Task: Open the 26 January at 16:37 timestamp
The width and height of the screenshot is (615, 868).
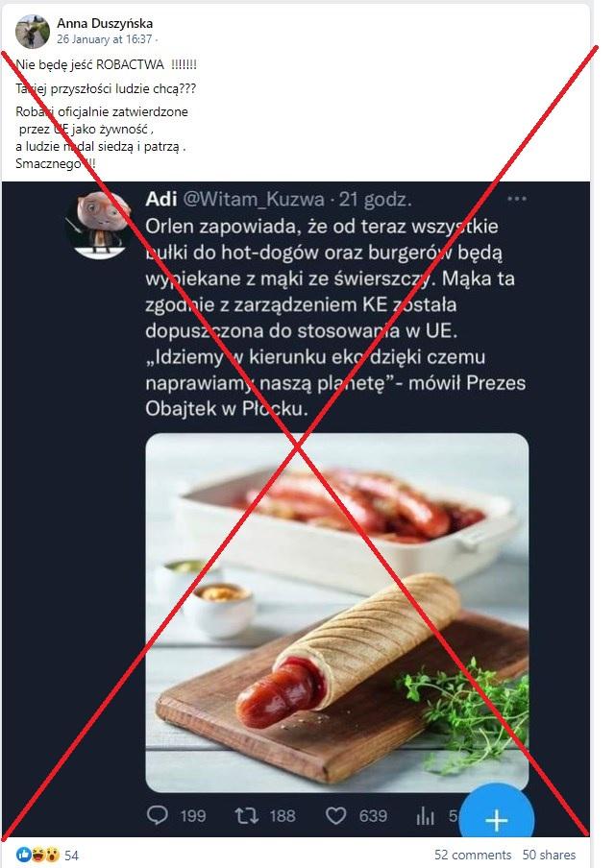Action: pyautogui.click(x=104, y=39)
